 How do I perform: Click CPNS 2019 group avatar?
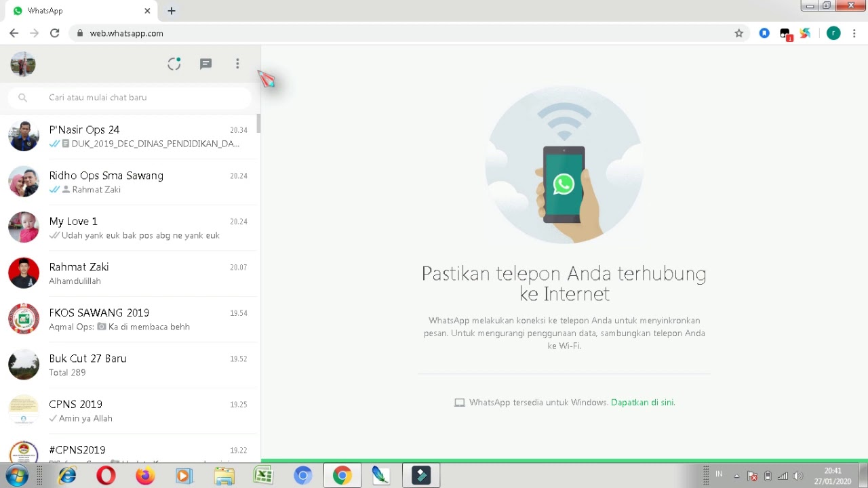tap(24, 411)
